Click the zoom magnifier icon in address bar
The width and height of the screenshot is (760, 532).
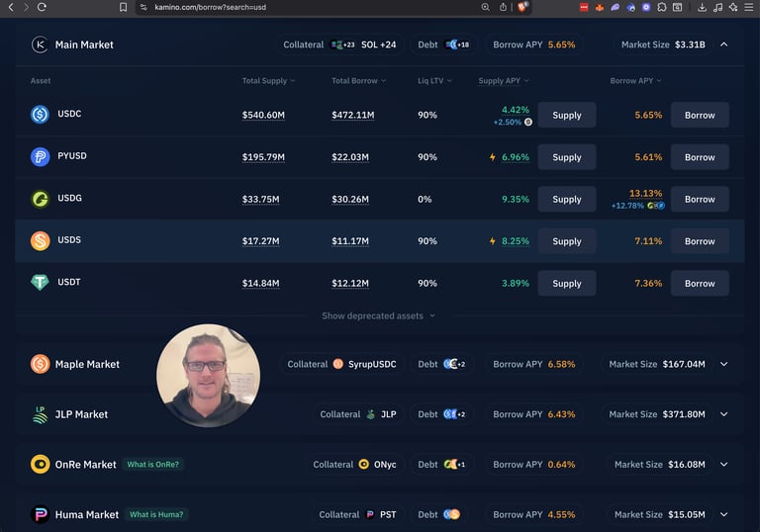(485, 7)
